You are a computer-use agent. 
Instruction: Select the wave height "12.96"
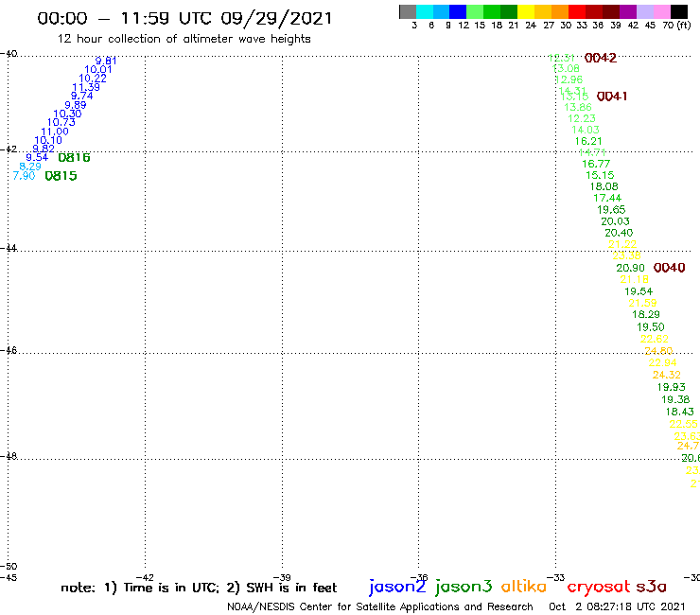pos(569,79)
